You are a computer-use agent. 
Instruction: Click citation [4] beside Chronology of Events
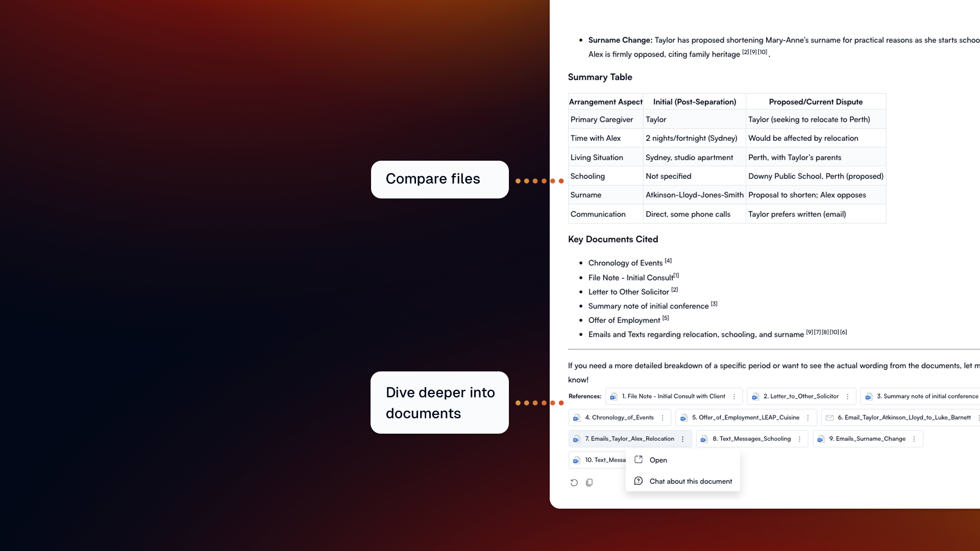[x=668, y=261]
